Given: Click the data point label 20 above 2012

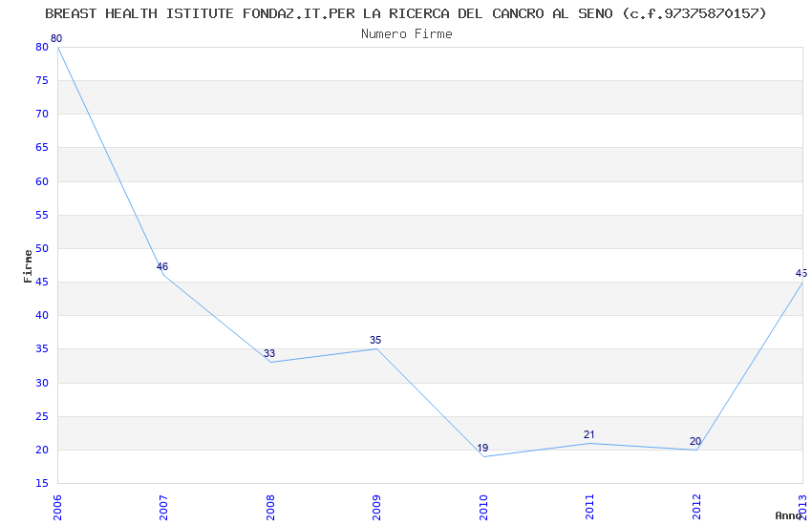Looking at the screenshot, I should click(x=694, y=441).
